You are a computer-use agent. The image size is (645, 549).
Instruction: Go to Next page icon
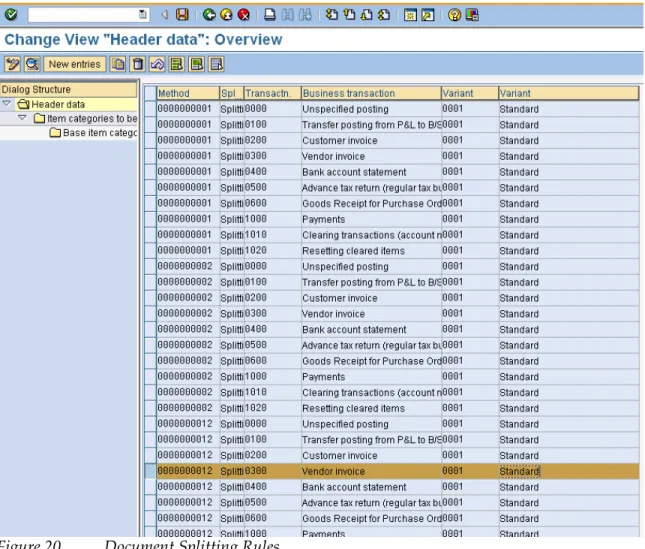(366, 15)
